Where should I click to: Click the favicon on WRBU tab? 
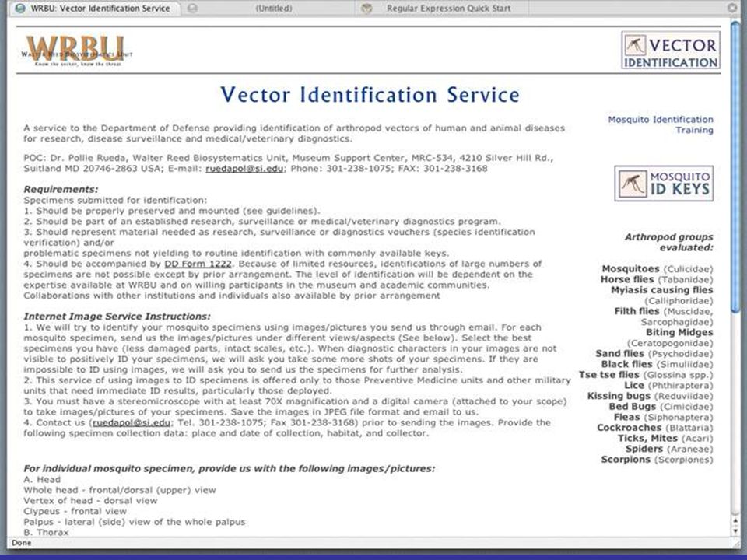(20, 8)
